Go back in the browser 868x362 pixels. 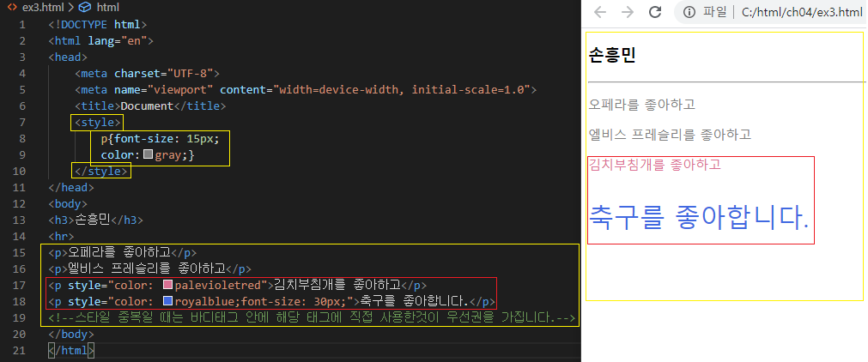(x=600, y=12)
